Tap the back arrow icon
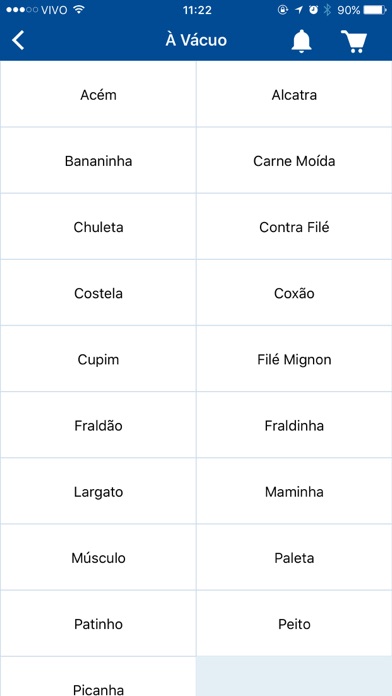This screenshot has width=392, height=696. click(x=18, y=40)
